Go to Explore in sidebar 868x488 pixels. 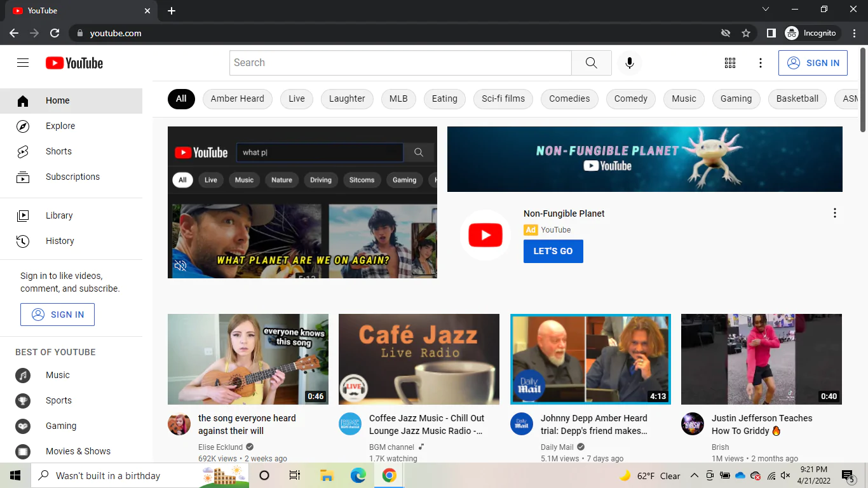pyautogui.click(x=60, y=126)
